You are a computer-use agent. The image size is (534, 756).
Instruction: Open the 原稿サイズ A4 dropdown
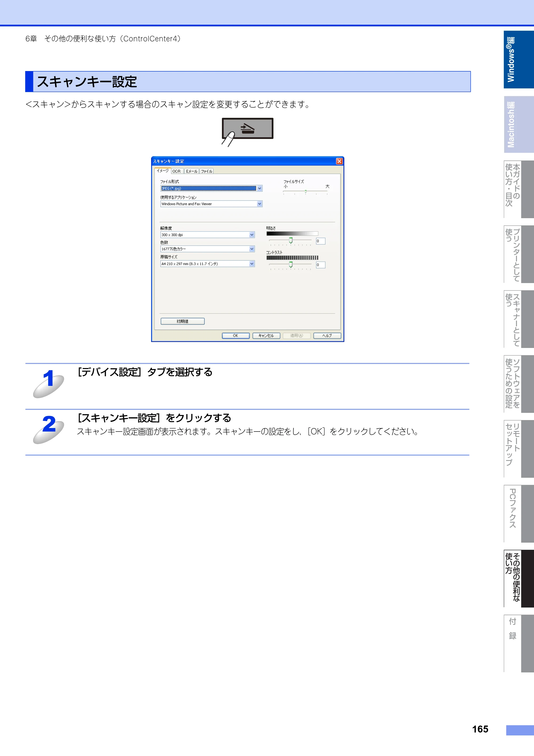pos(207,264)
